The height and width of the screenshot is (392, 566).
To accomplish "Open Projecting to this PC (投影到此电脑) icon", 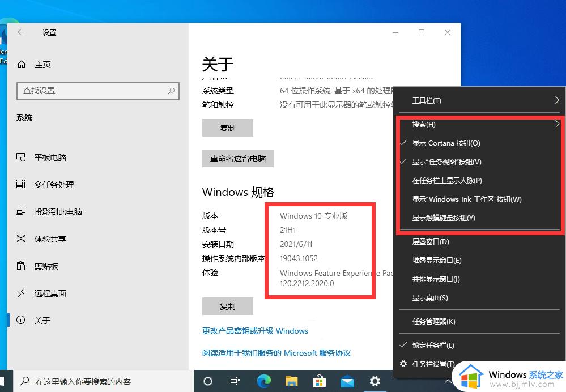I will 21,211.
